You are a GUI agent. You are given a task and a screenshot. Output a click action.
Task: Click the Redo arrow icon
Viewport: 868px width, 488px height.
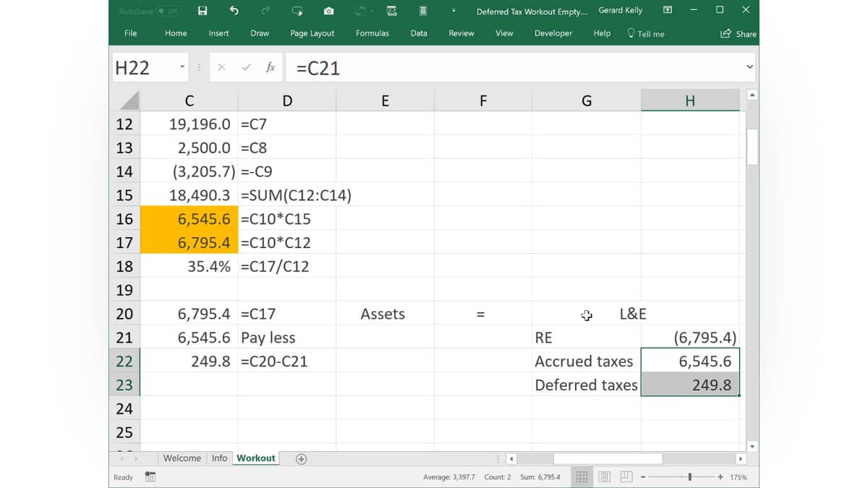tap(265, 11)
